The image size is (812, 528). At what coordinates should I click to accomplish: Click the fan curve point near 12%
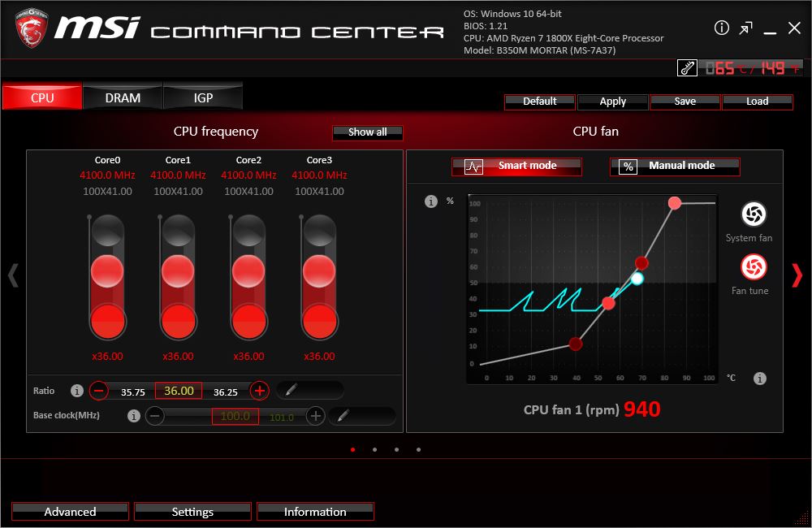[576, 344]
